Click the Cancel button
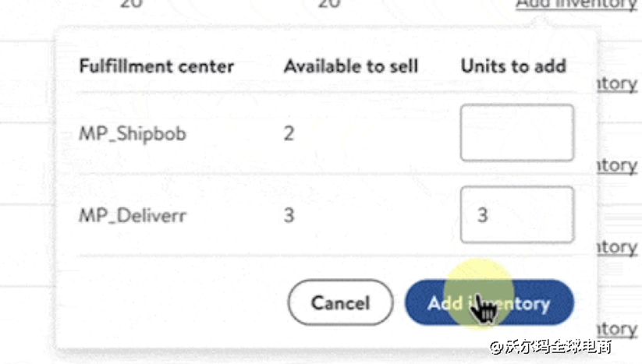 pos(340,302)
